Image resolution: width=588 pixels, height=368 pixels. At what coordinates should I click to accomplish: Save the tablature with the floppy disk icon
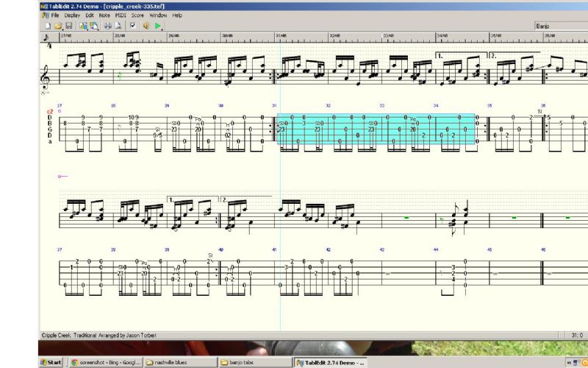(x=68, y=26)
